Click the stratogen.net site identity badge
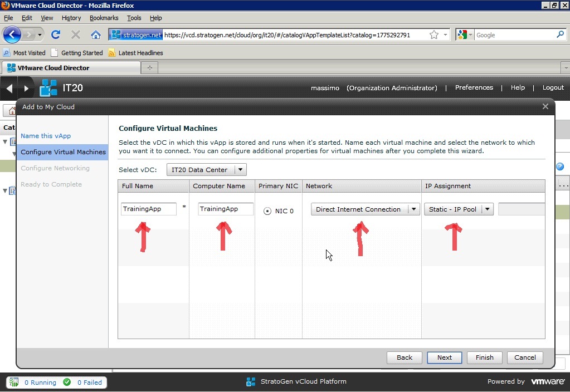The image size is (570, 392). (136, 35)
